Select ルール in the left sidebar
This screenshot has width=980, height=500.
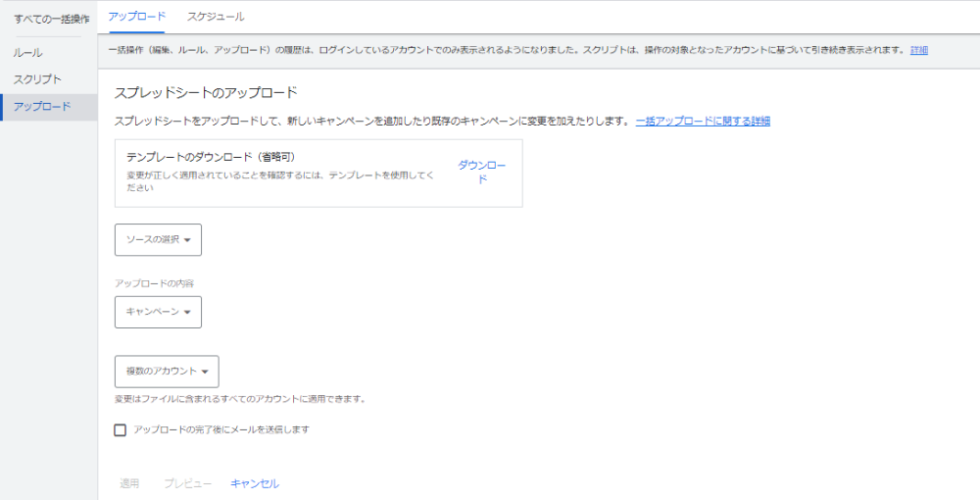(27, 53)
